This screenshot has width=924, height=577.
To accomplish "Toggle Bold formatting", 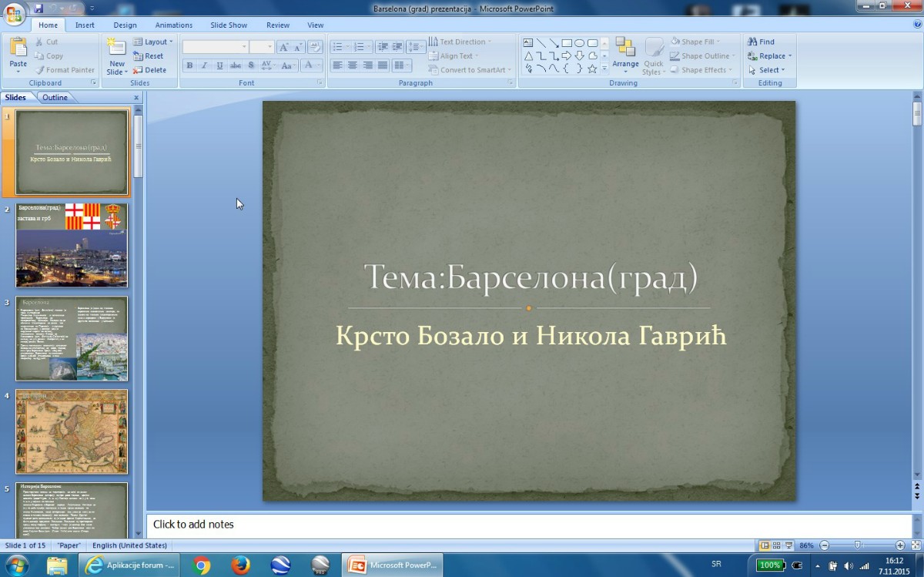I will tap(189, 65).
